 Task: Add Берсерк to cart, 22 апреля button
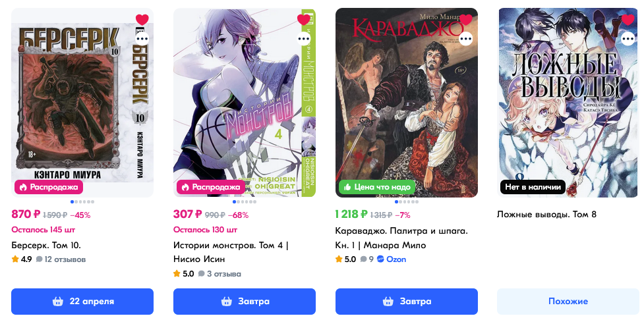82,302
